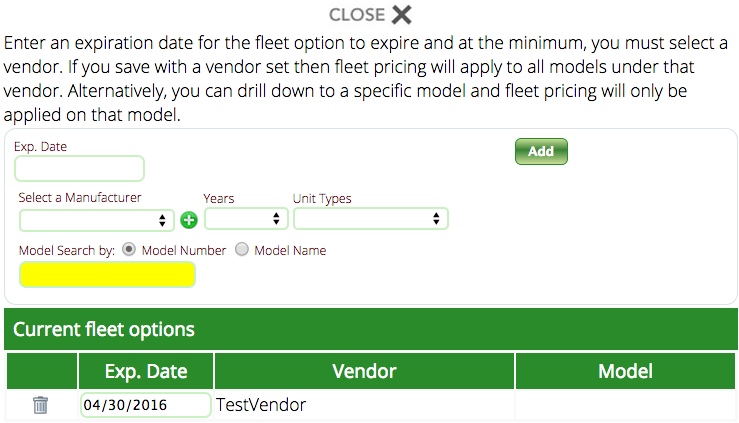
Task: Expand the Years dropdown
Action: pyautogui.click(x=246, y=219)
